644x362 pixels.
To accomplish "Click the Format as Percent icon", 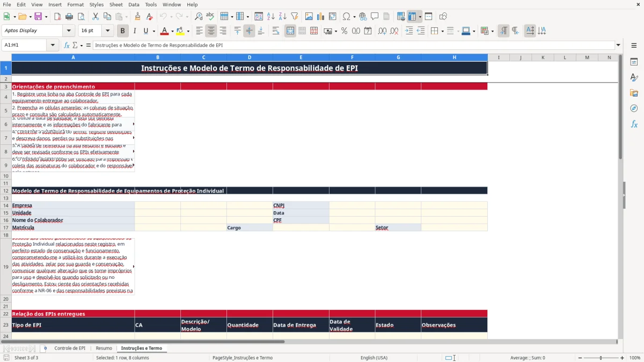I will [x=344, y=31].
